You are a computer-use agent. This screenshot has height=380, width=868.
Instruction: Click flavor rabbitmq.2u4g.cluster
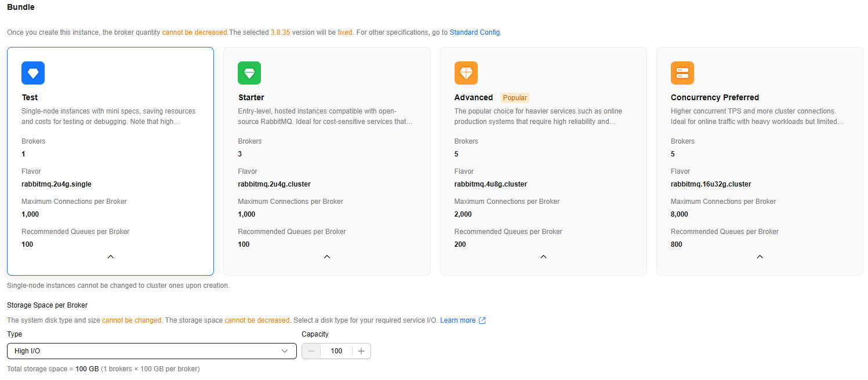pyautogui.click(x=274, y=184)
